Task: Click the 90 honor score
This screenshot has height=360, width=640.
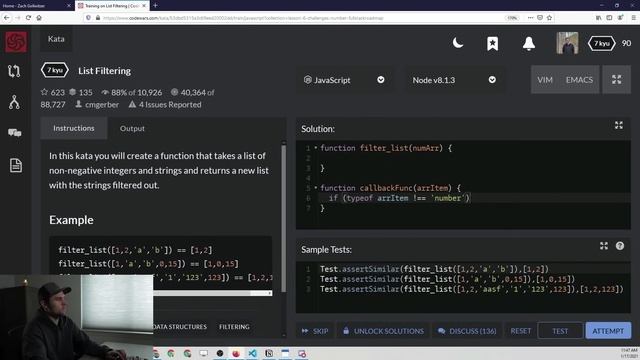Action: 626,43
